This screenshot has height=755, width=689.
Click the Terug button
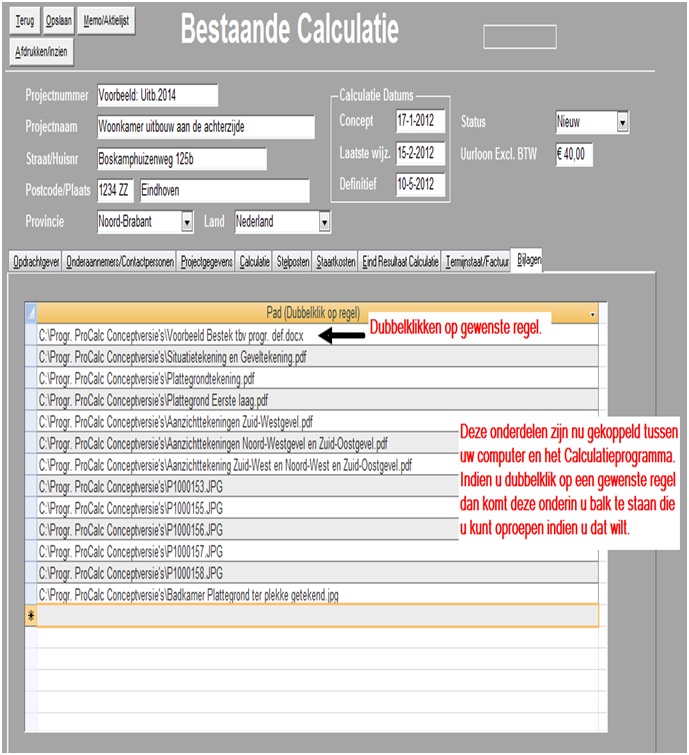tap(25, 20)
